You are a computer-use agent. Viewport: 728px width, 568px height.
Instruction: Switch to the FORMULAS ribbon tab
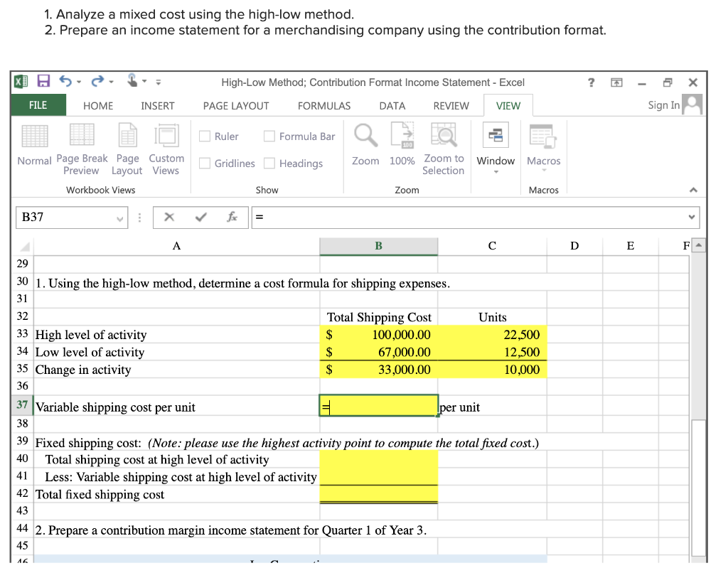point(324,105)
